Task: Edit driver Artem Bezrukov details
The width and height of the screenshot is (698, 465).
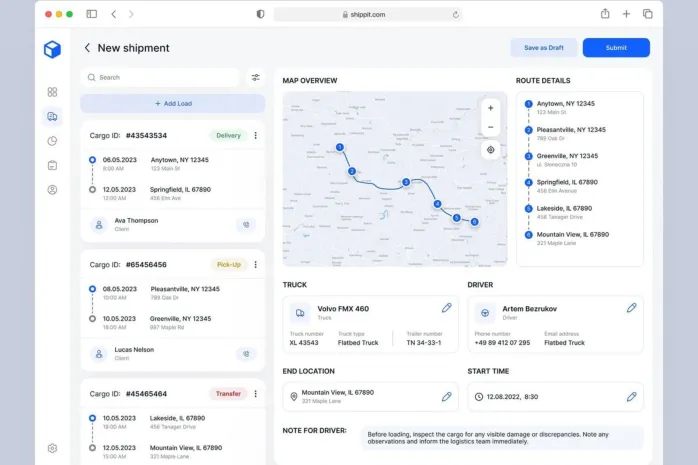Action: [x=631, y=308]
